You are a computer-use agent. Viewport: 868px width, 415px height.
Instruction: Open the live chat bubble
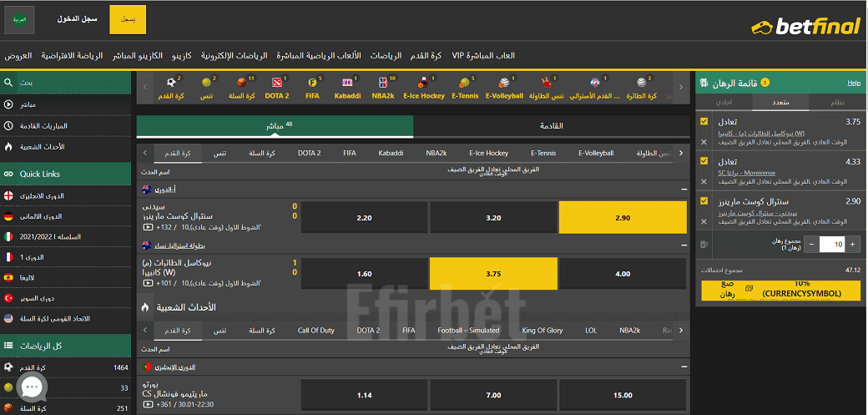coord(32,387)
